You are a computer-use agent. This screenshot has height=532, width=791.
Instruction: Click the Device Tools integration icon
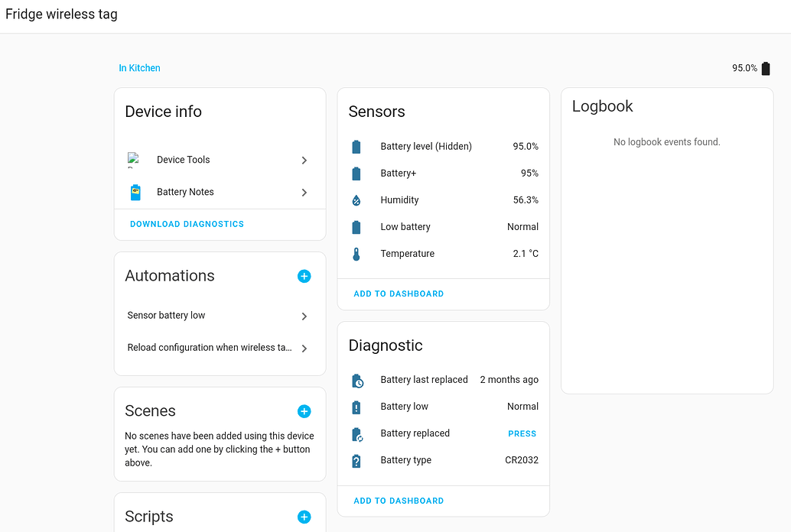point(134,160)
